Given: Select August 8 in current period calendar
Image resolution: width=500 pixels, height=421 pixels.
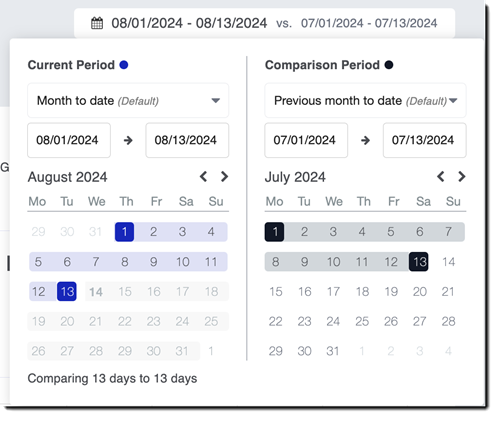Looking at the screenshot, I should [124, 262].
